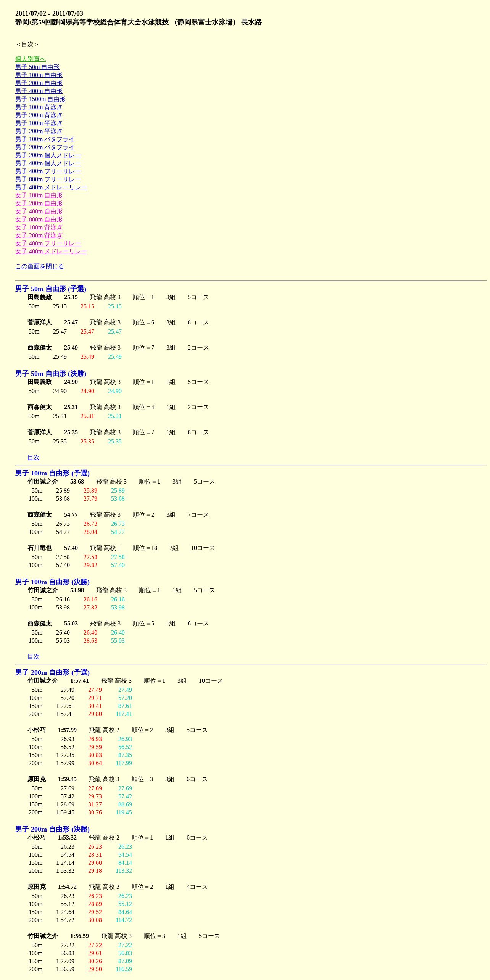The height and width of the screenshot is (980, 490).
Task: Select 原田克 name in 200m 決勝
Action: pos(37,887)
